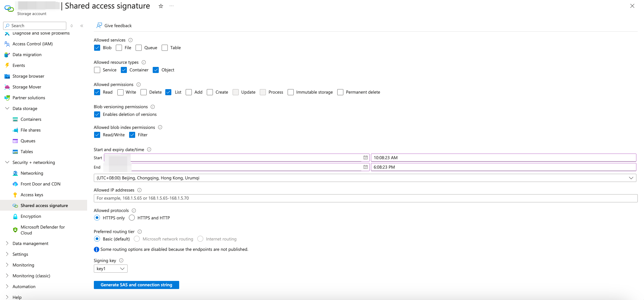
Task: Click the Encryption lock icon
Action: point(15,216)
